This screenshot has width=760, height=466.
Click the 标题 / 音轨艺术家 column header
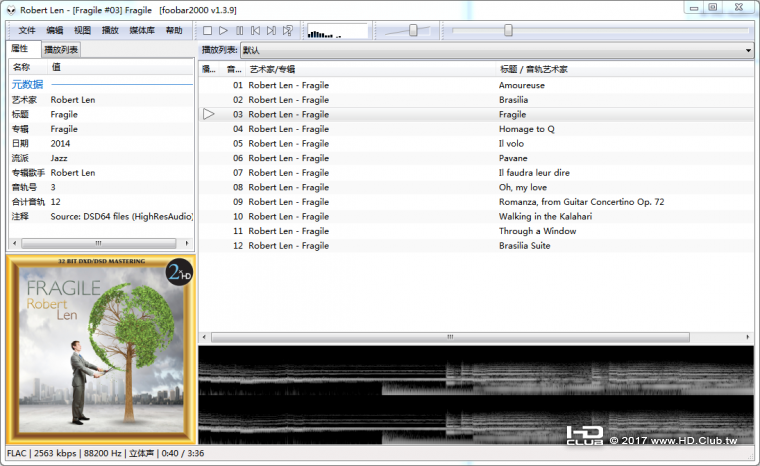tap(533, 69)
